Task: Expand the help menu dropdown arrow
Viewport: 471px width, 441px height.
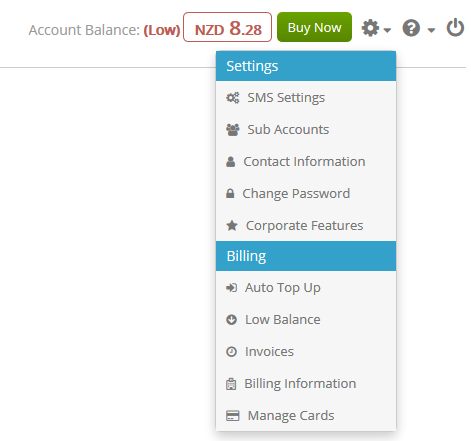Action: tap(431, 30)
